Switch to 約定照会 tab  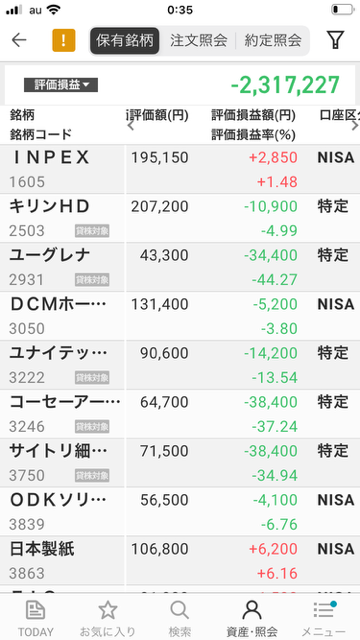pos(273,40)
